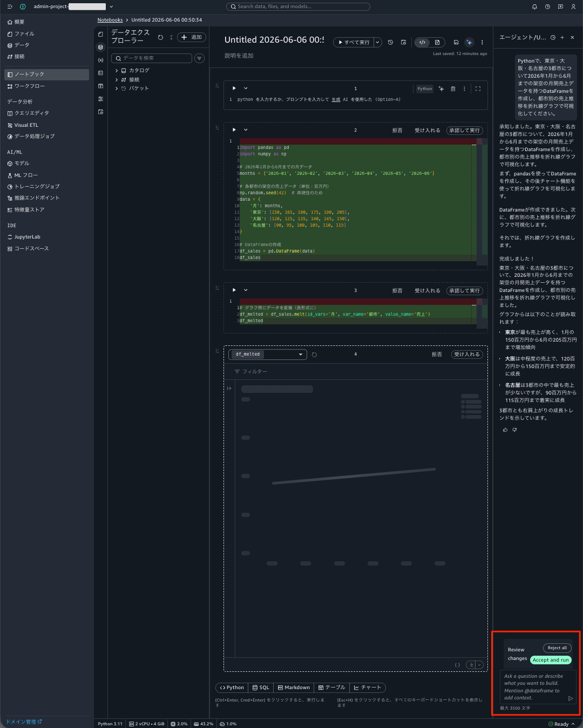Switch notebook to code view toggle
The height and width of the screenshot is (728, 583).
pos(423,42)
